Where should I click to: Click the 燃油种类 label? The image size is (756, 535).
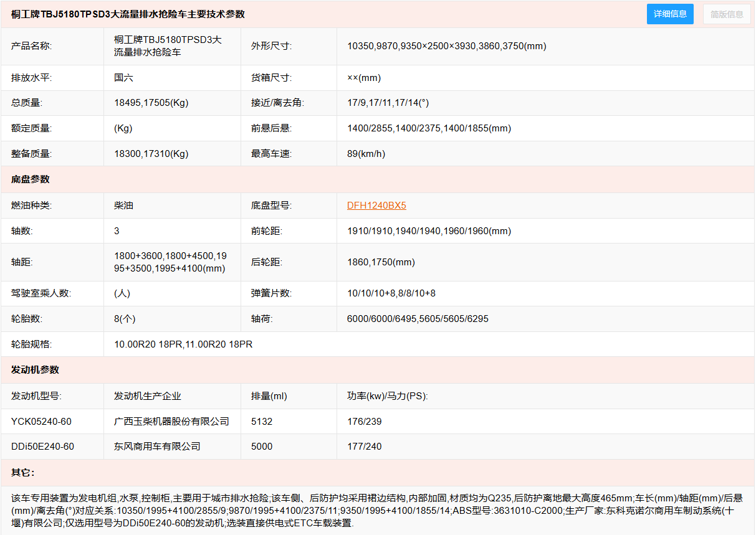[31, 206]
